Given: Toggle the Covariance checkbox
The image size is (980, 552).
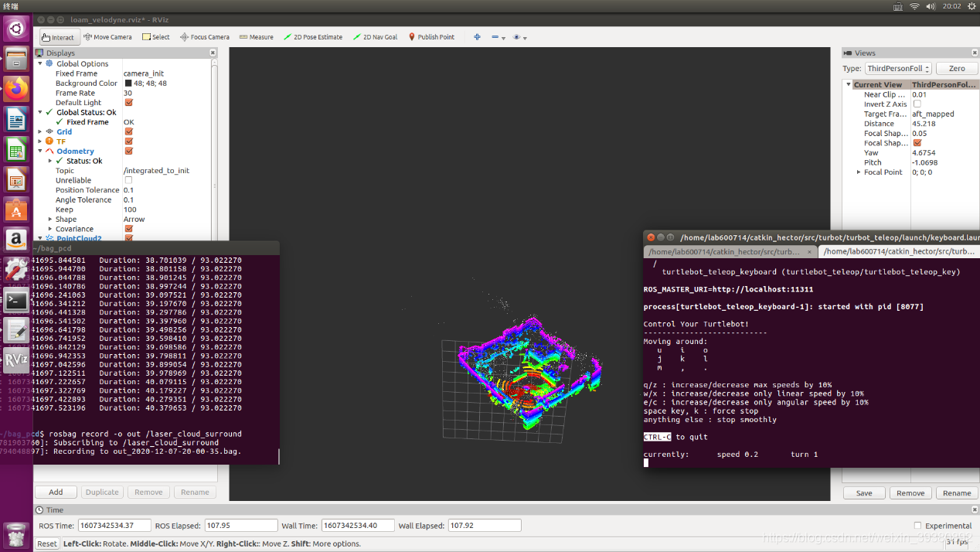Looking at the screenshot, I should [x=128, y=229].
